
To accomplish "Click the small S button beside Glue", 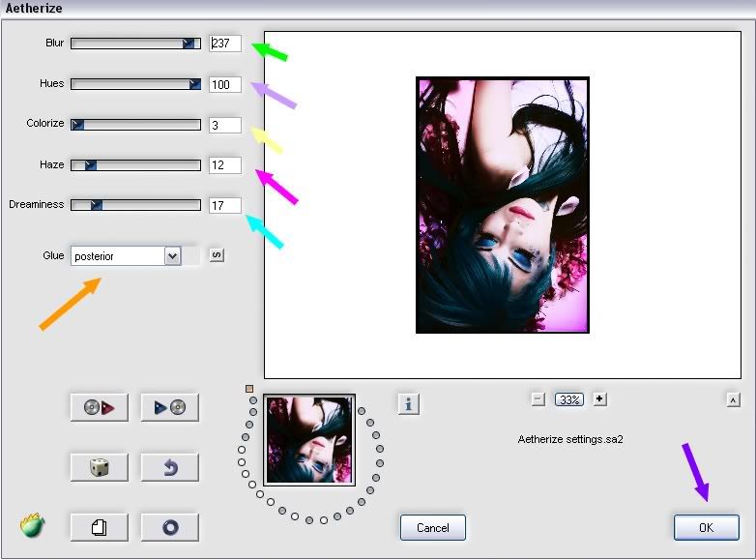I will [x=217, y=255].
